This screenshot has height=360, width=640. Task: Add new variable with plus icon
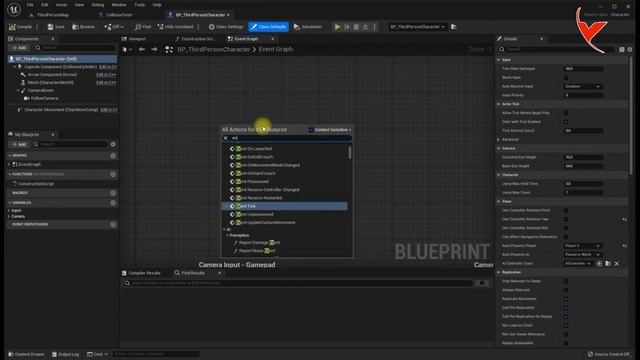click(113, 203)
